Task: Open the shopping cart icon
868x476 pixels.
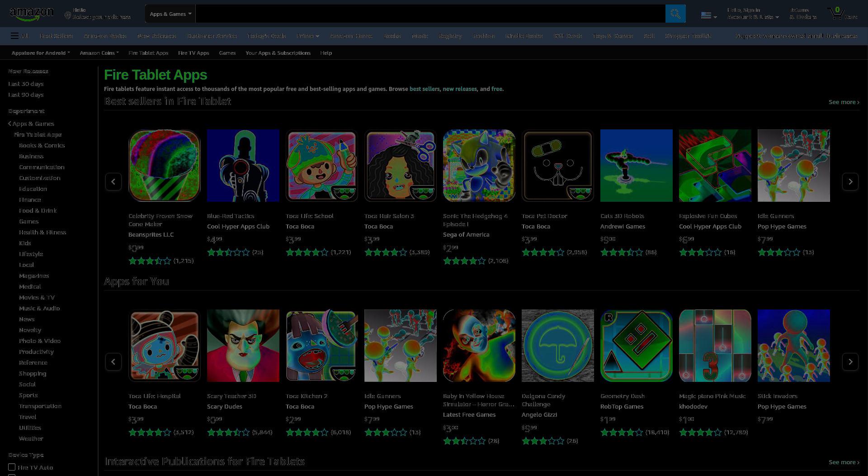Action: click(842, 14)
